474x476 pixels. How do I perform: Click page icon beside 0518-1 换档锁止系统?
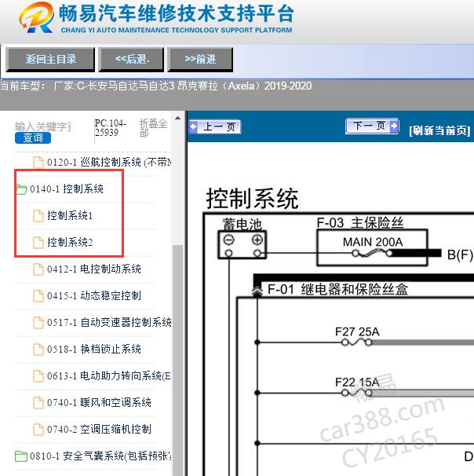[x=38, y=349]
